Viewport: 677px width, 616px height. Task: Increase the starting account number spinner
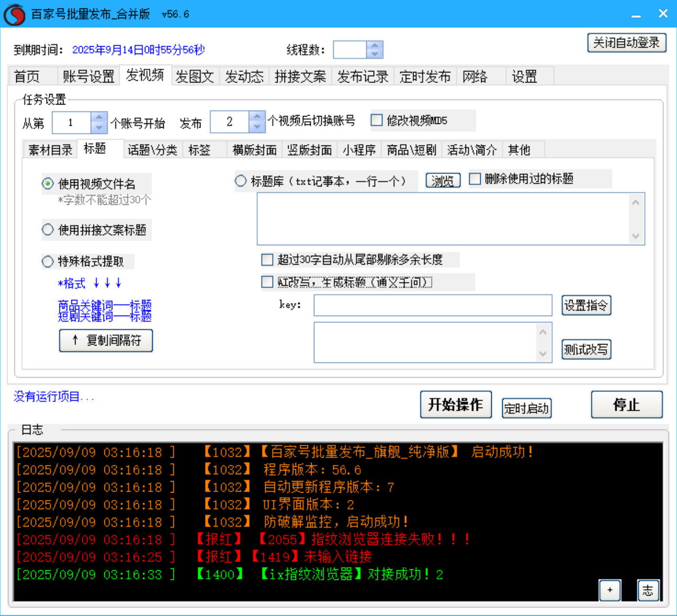pos(98,118)
